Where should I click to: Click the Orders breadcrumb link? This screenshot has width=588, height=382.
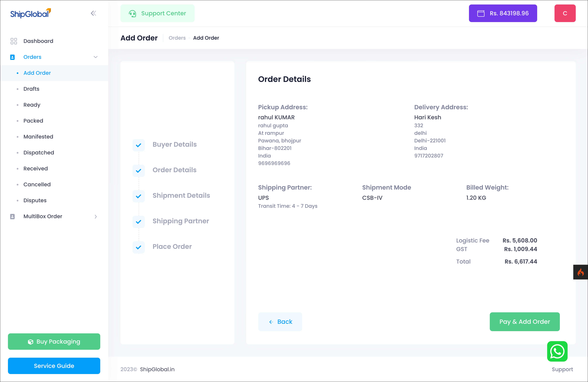[177, 38]
